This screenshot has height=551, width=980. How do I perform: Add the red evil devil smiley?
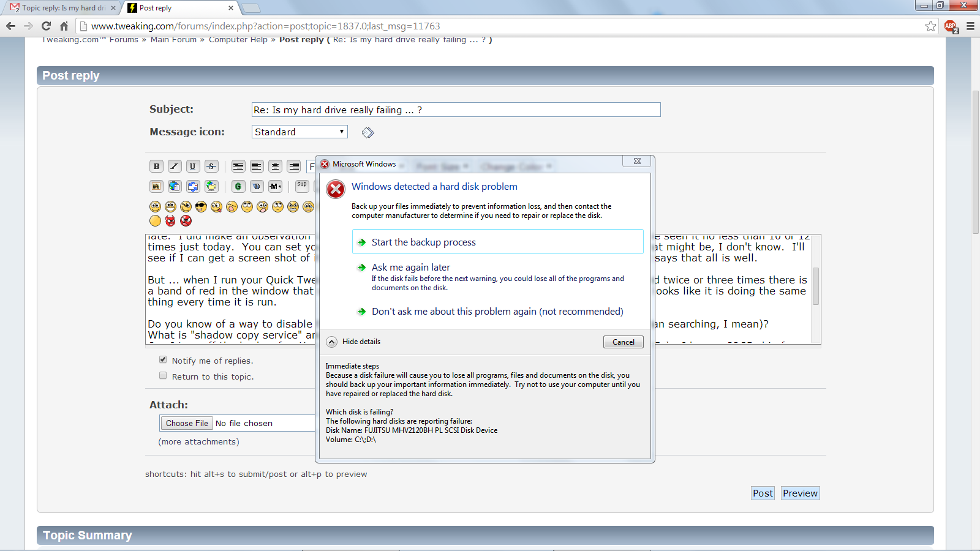pyautogui.click(x=170, y=220)
